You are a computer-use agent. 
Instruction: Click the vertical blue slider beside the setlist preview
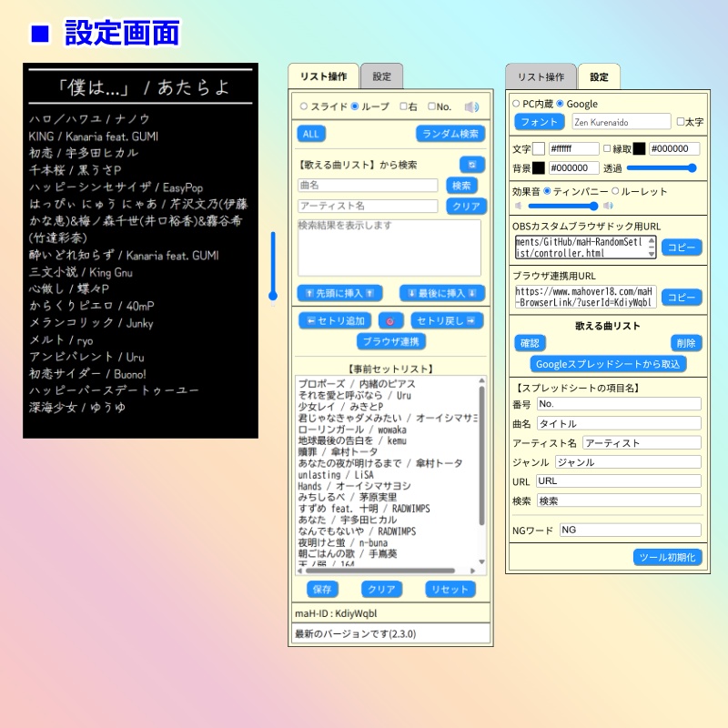click(x=273, y=267)
